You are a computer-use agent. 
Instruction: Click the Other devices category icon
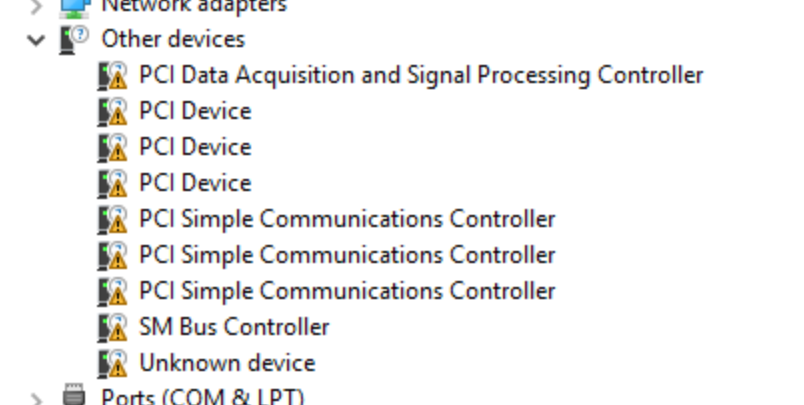click(x=74, y=39)
